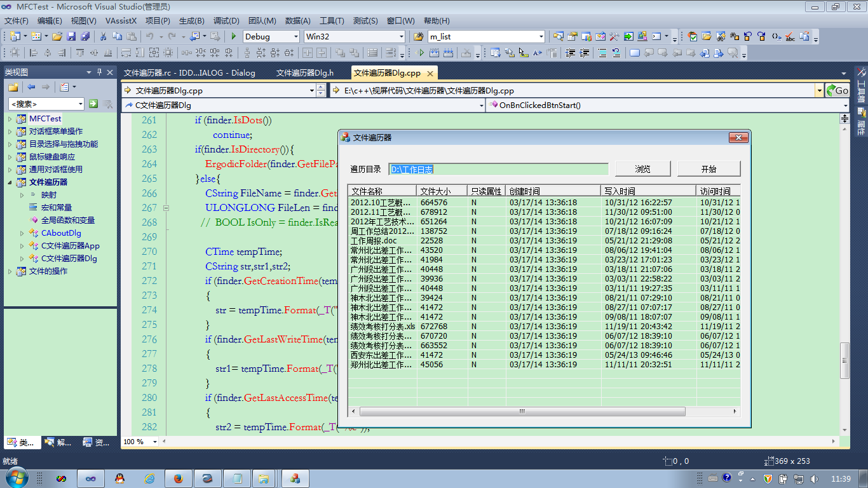Click the New Folder icon in Class View

point(13,87)
